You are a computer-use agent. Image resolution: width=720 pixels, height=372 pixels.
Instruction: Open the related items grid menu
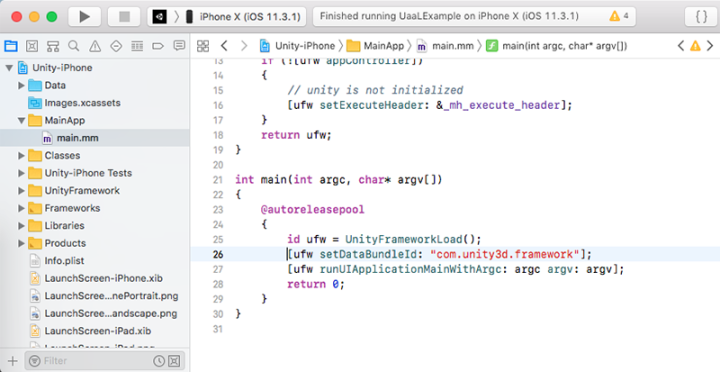tap(202, 46)
